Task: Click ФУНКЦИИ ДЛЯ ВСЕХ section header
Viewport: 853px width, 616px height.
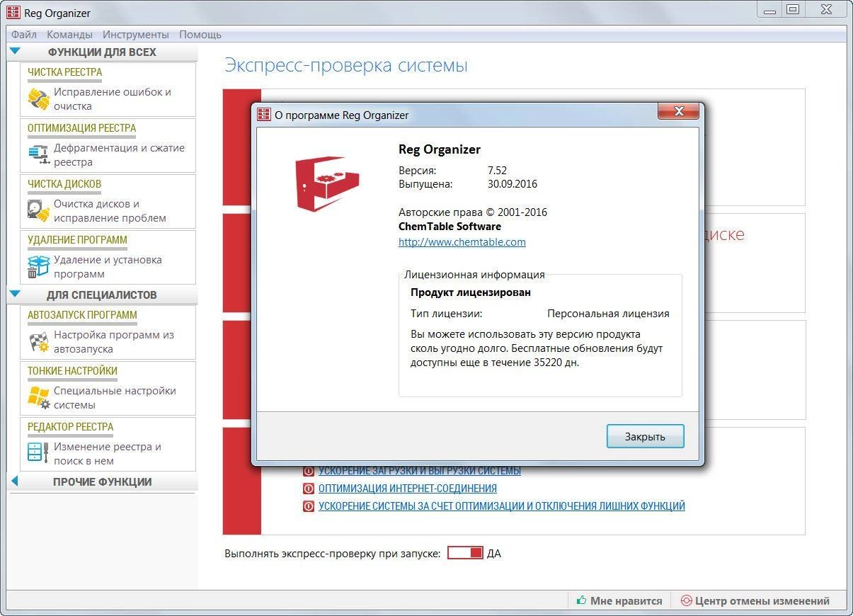Action: pos(102,52)
